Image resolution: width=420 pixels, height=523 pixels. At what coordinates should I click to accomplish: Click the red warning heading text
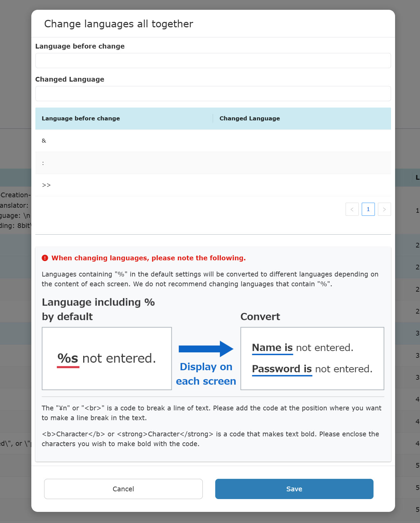pos(149,258)
